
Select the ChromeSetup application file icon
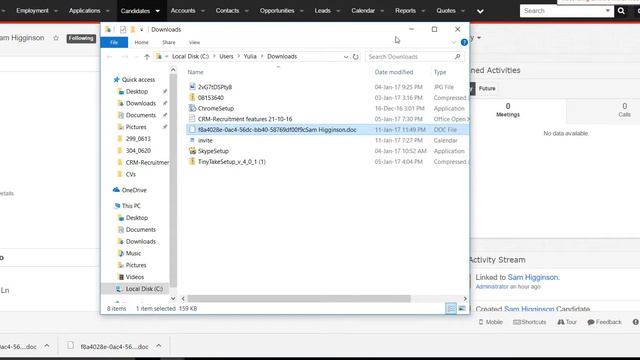tap(192, 108)
